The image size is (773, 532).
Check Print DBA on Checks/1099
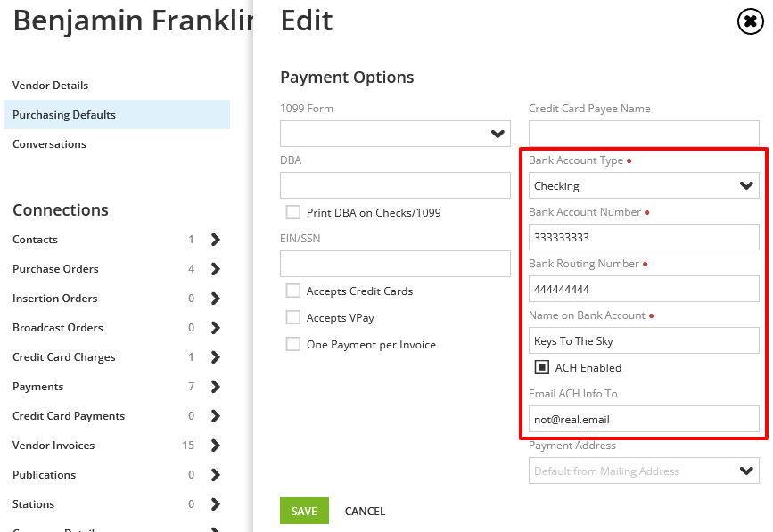click(292, 212)
